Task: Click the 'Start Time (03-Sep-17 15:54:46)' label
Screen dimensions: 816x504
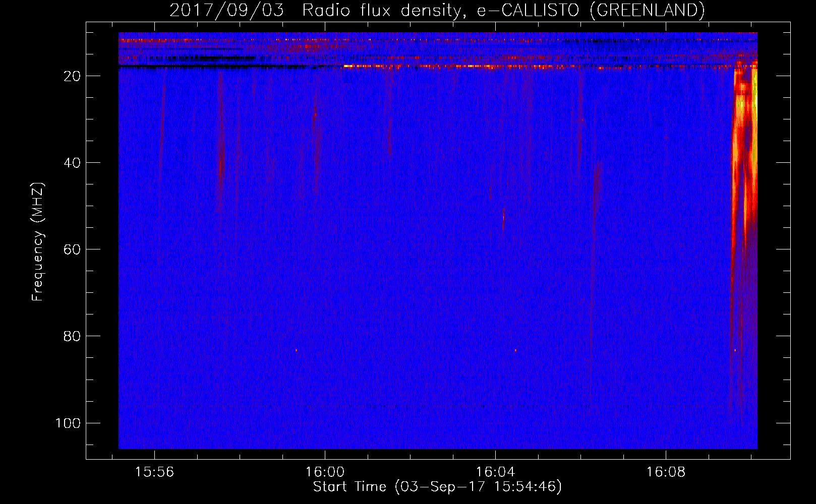Action: (x=437, y=487)
